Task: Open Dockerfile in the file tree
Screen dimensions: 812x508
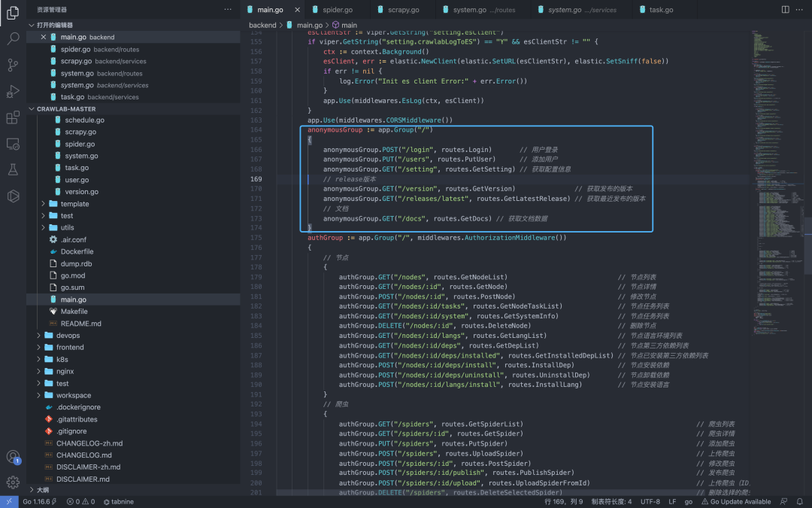Action: tap(77, 252)
